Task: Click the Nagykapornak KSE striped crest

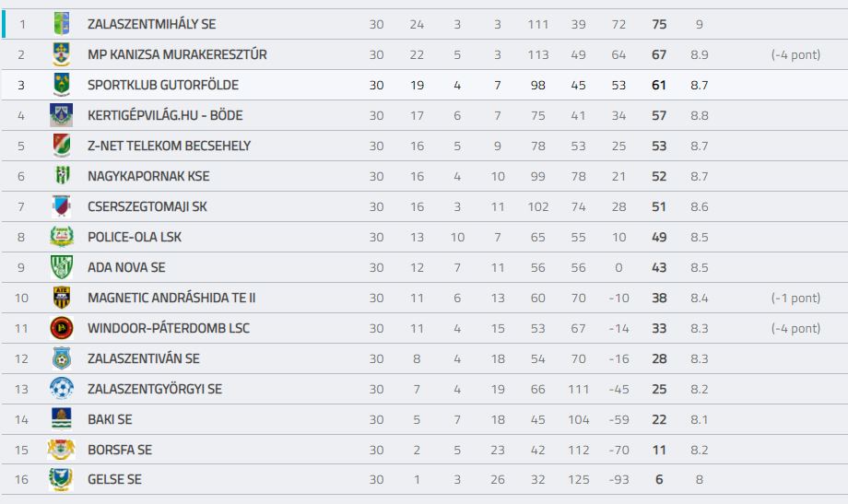Action: pyautogui.click(x=63, y=175)
